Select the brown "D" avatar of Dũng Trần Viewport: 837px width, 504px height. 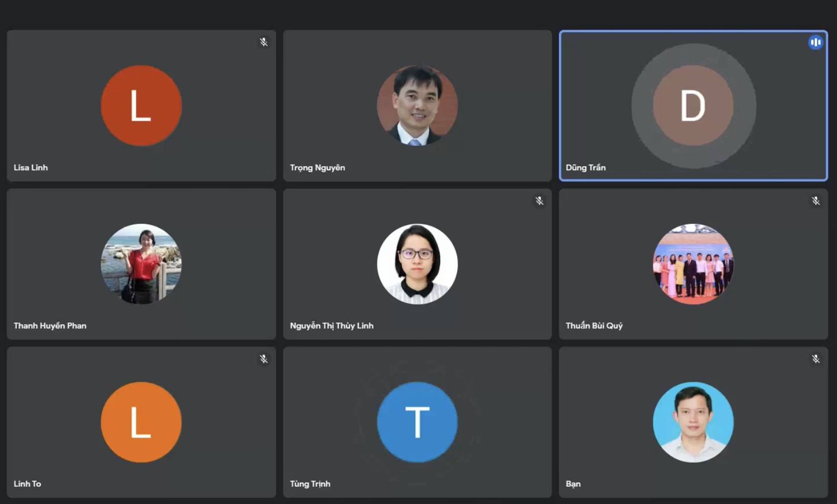coord(693,106)
